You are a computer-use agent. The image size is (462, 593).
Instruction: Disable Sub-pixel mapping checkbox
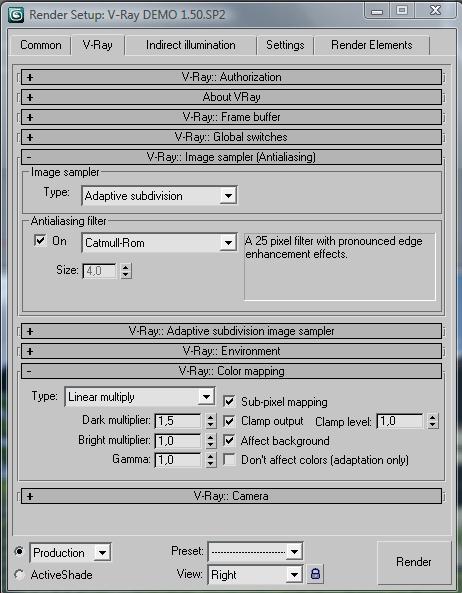229,401
